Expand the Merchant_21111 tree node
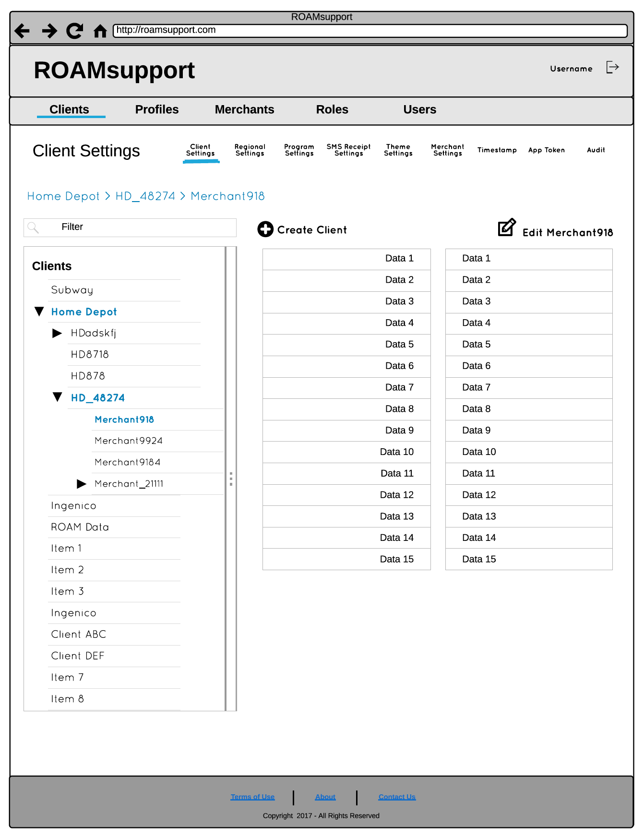The image size is (644, 838). click(82, 484)
